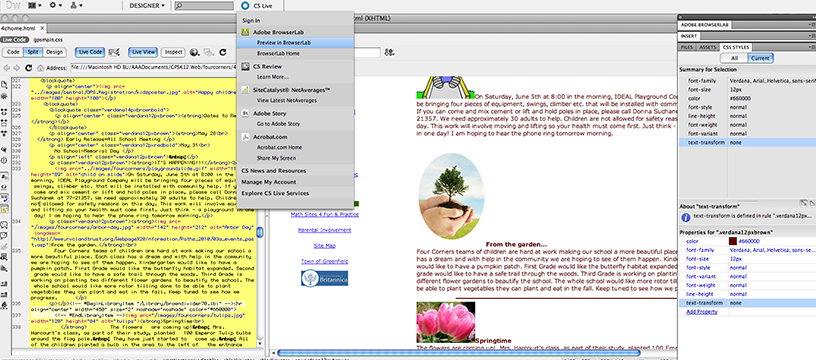
Task: Switch to Design view
Action: tap(54, 52)
